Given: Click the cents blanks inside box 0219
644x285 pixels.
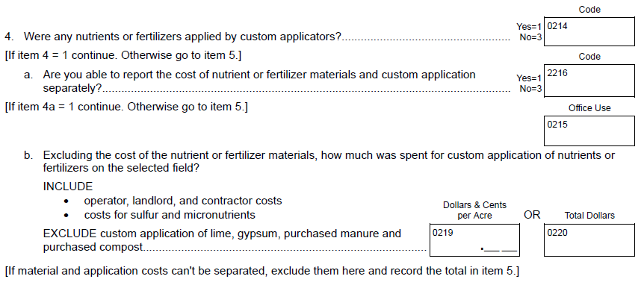Looking at the screenshot, I should click(499, 249).
